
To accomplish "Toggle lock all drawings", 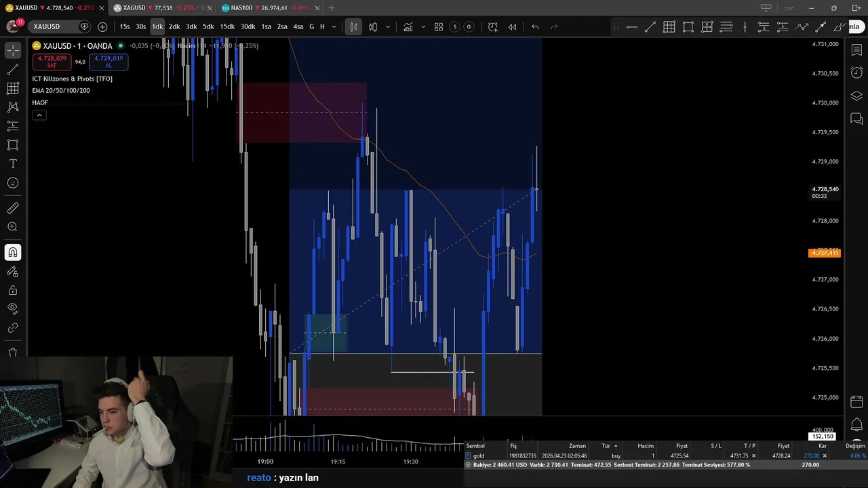I will (13, 291).
